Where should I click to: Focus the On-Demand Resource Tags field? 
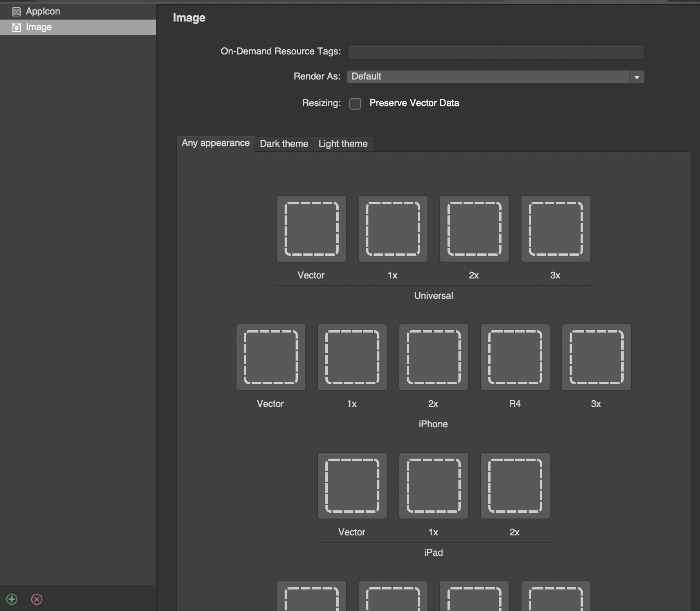(x=495, y=51)
